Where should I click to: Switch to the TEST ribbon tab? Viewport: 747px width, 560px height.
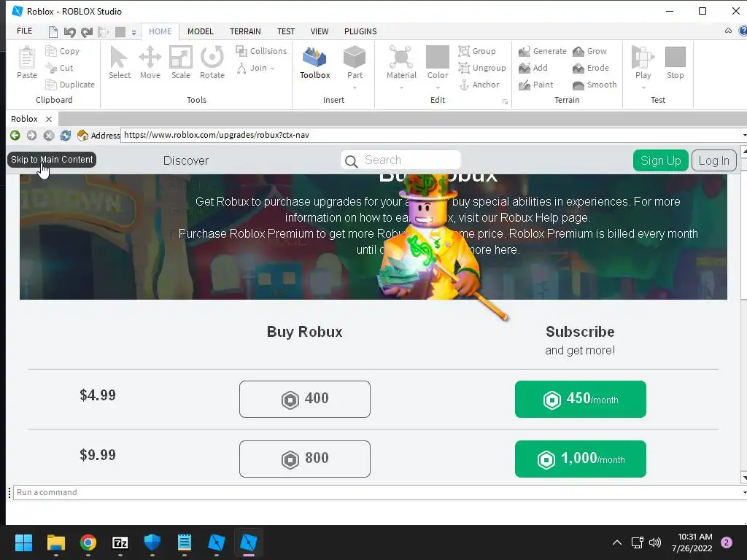(286, 31)
